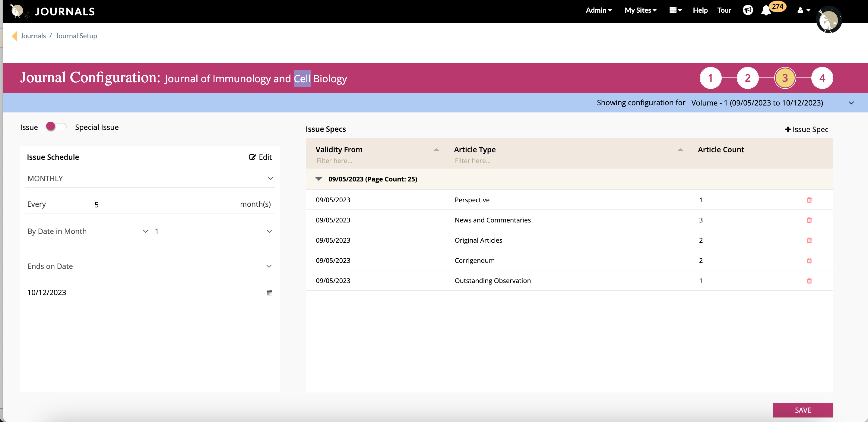Collapse the 09/05/2023 Page Count 25 group

point(318,179)
